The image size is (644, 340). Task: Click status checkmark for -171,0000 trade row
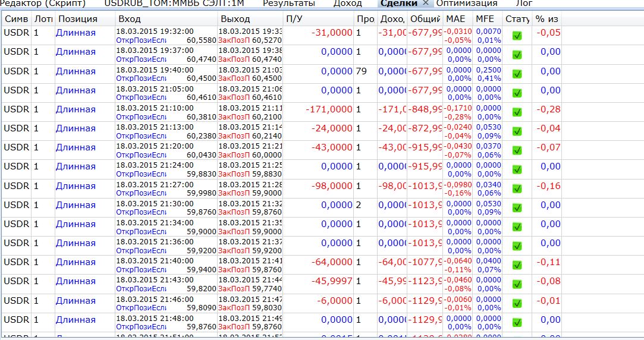coord(517,112)
